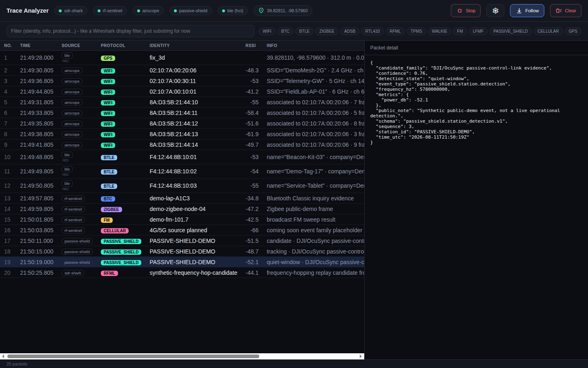The height and width of the screenshot is (368, 588).
Task: Click the sdr-shark source chip
Action: [71, 11]
